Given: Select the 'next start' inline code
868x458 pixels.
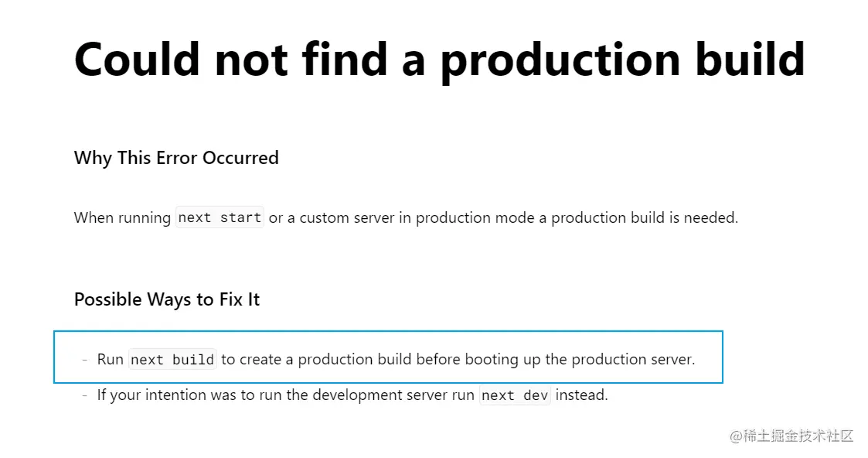Looking at the screenshot, I should click(220, 217).
